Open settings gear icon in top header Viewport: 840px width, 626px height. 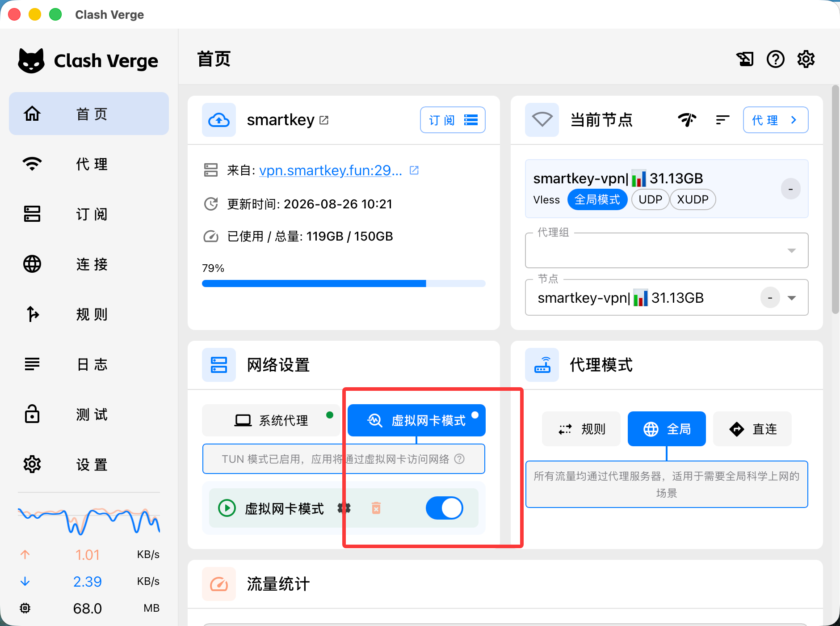pyautogui.click(x=806, y=59)
